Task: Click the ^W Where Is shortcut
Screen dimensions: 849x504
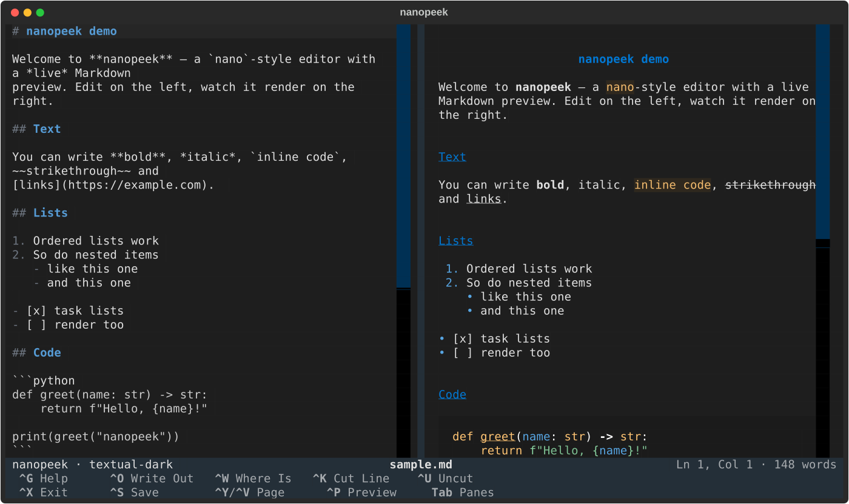Action: point(253,479)
